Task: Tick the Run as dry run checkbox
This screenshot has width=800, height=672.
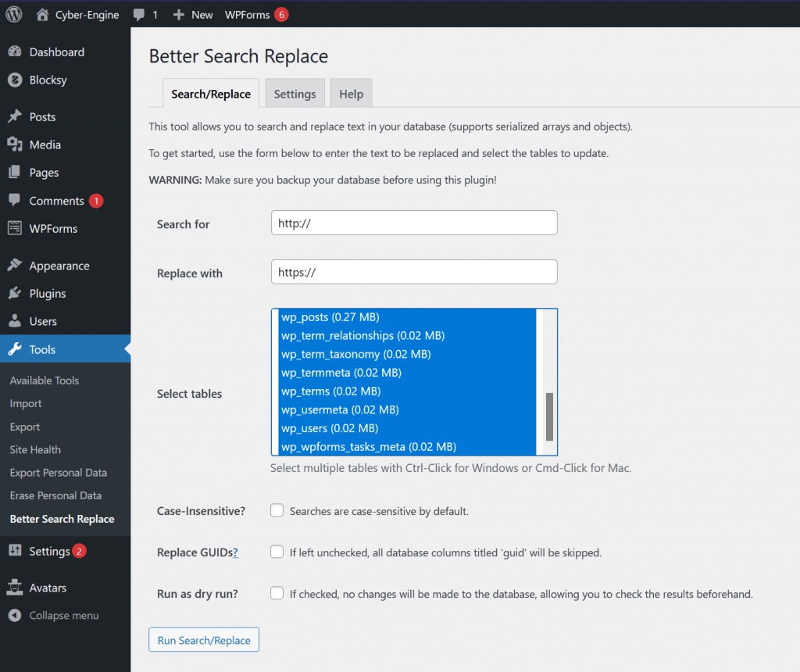Action: 277,593
